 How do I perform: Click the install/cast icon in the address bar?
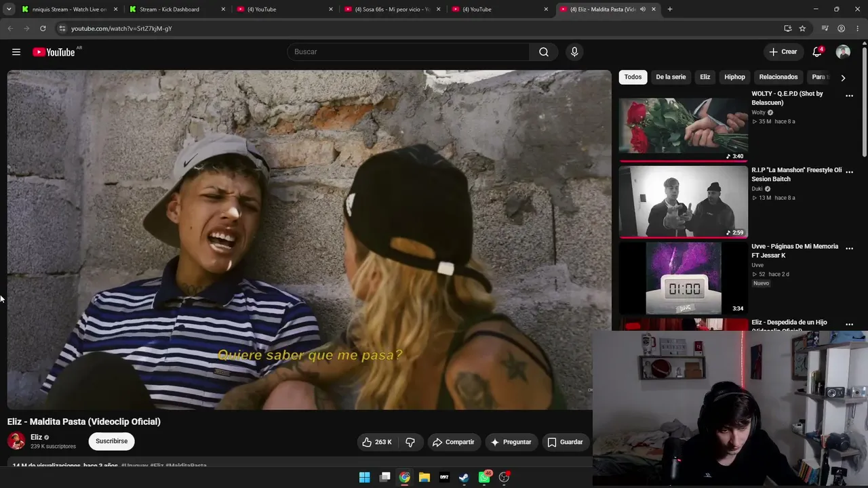point(787,28)
